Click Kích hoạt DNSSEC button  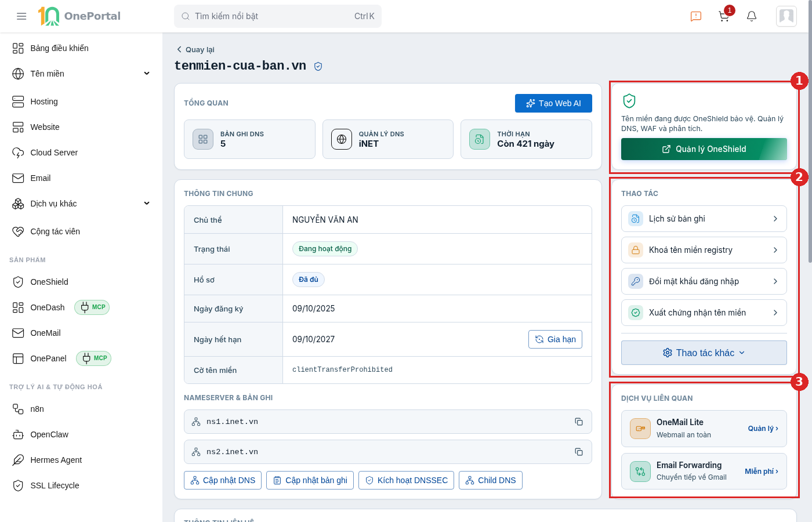point(406,480)
